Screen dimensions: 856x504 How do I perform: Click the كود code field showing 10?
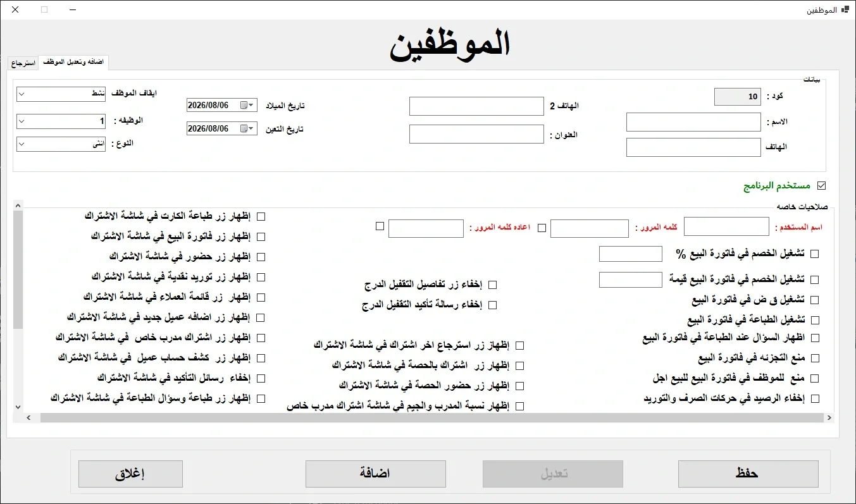coord(737,97)
